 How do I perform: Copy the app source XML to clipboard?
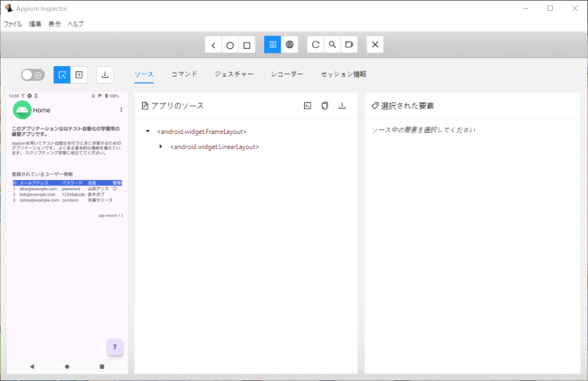click(325, 106)
